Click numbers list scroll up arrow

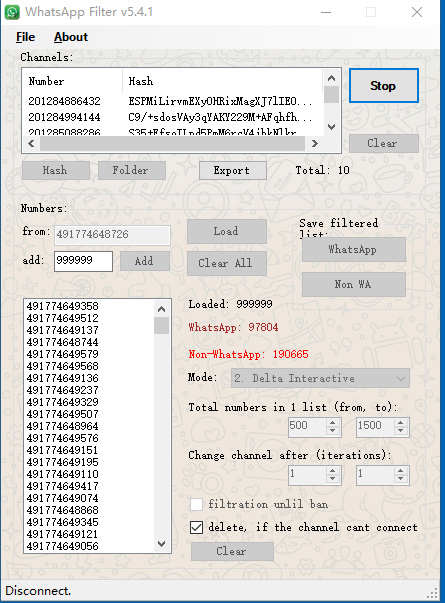coord(162,309)
